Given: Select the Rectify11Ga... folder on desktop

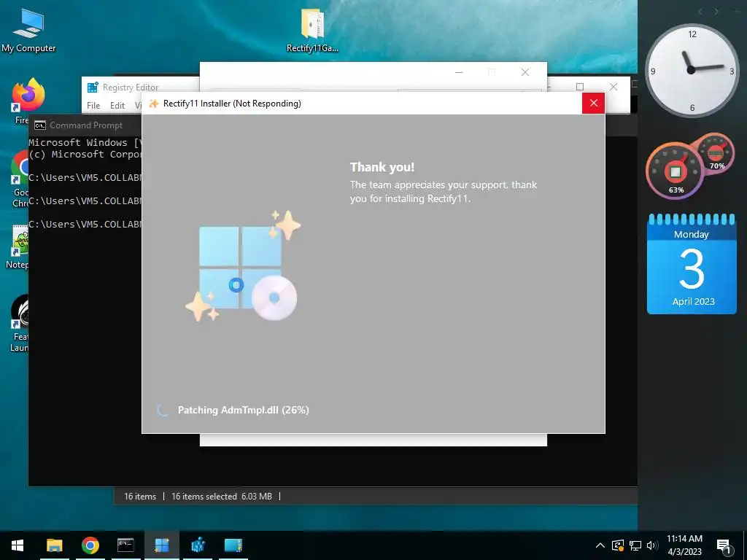Looking at the screenshot, I should tap(312, 31).
